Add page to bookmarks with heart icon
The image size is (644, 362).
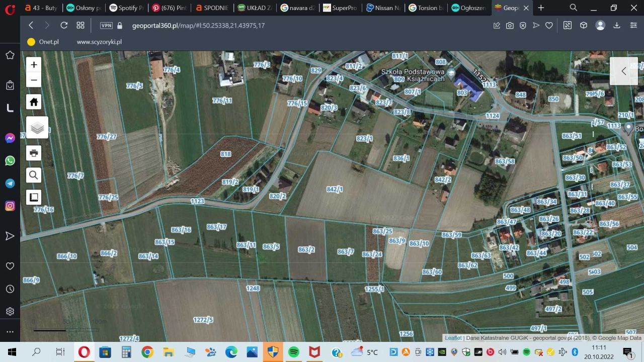pos(549,25)
